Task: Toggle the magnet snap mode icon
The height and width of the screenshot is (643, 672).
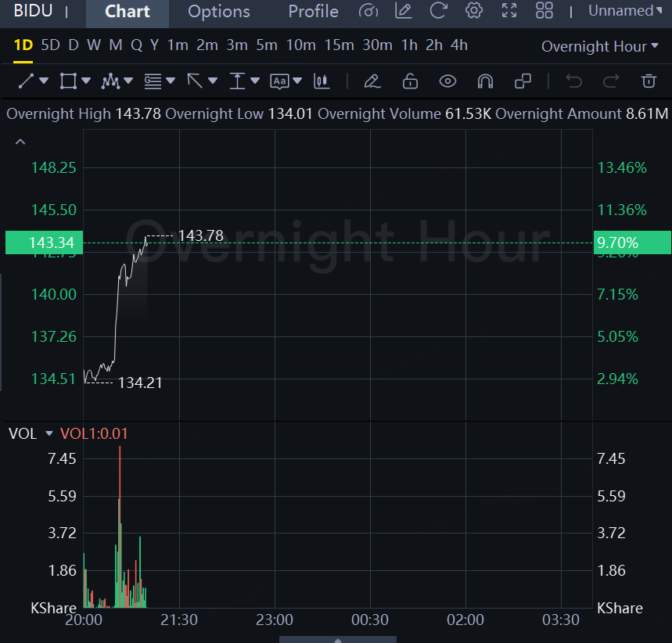Action: click(485, 81)
